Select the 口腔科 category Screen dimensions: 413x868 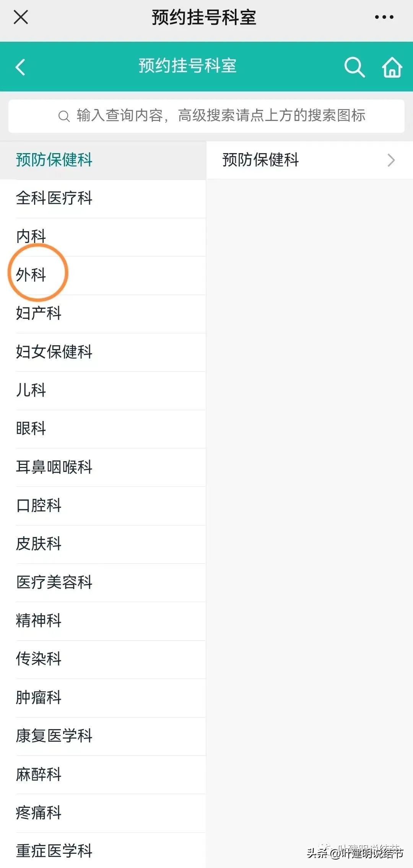point(39,506)
